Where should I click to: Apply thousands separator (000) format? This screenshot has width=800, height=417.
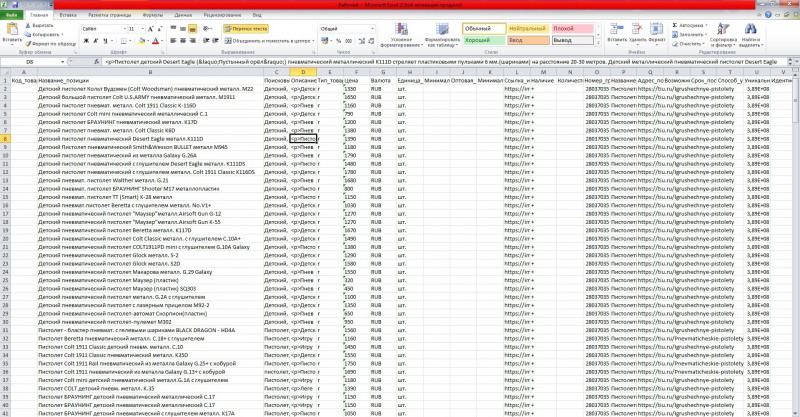[x=348, y=41]
